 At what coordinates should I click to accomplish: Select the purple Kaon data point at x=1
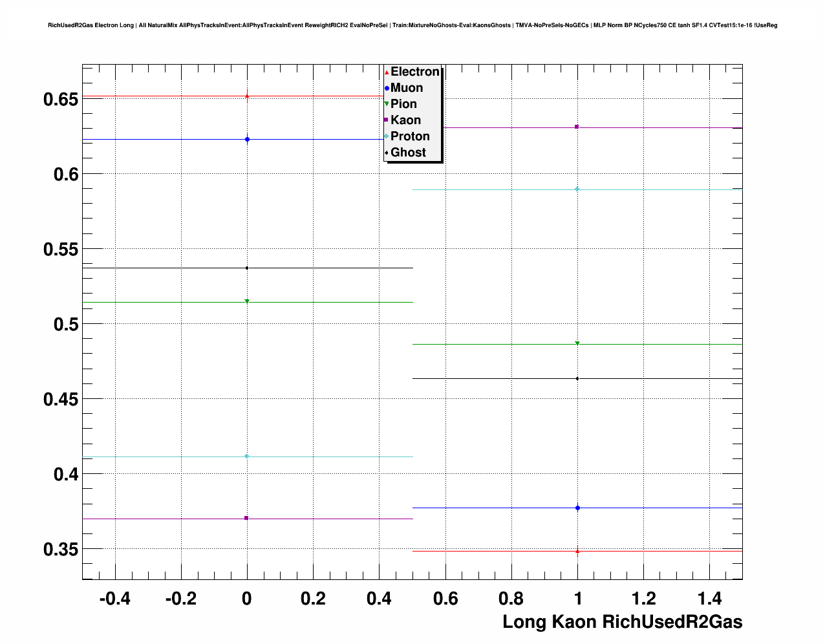click(577, 127)
